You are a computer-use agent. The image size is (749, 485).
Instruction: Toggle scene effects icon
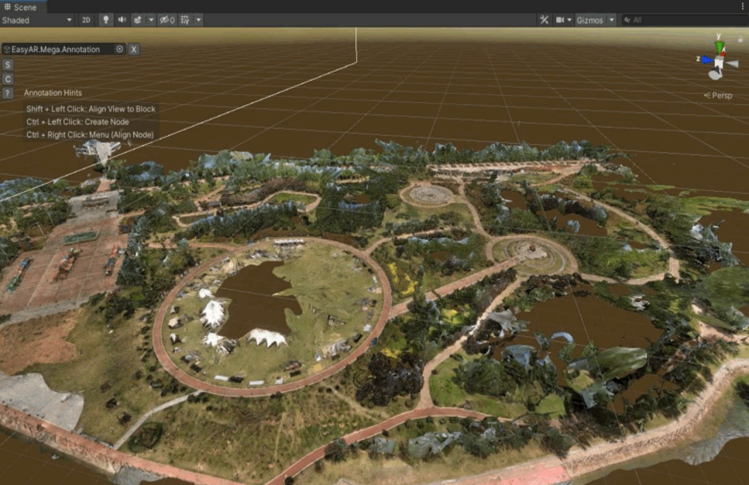click(x=138, y=20)
